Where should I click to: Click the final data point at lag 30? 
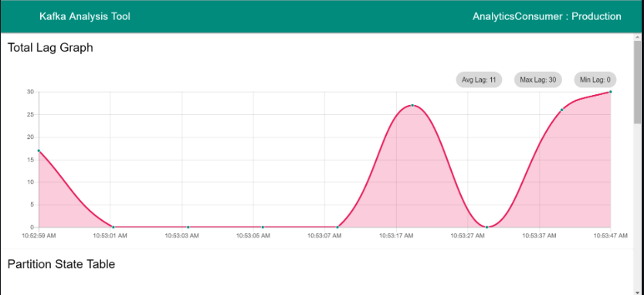point(610,92)
